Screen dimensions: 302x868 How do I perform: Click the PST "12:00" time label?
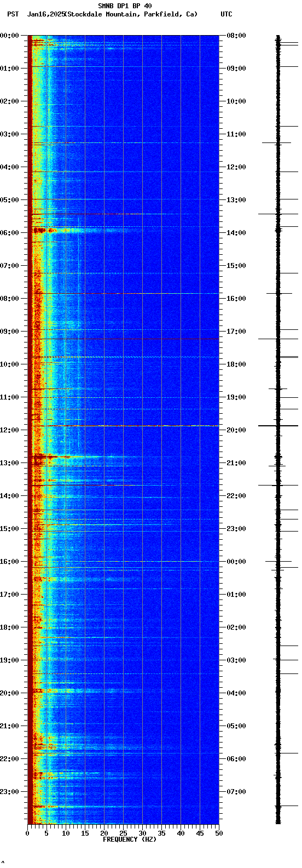9,430
